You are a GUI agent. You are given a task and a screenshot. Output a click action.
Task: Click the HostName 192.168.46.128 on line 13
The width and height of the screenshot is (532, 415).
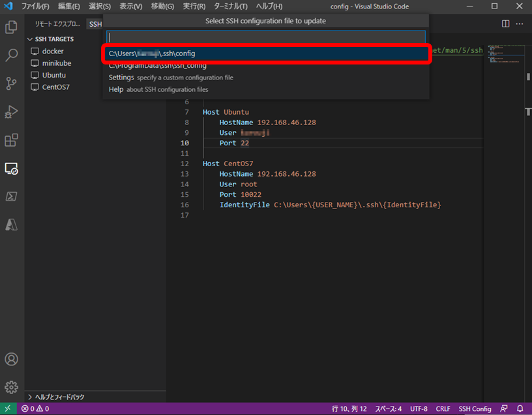pyautogui.click(x=267, y=173)
